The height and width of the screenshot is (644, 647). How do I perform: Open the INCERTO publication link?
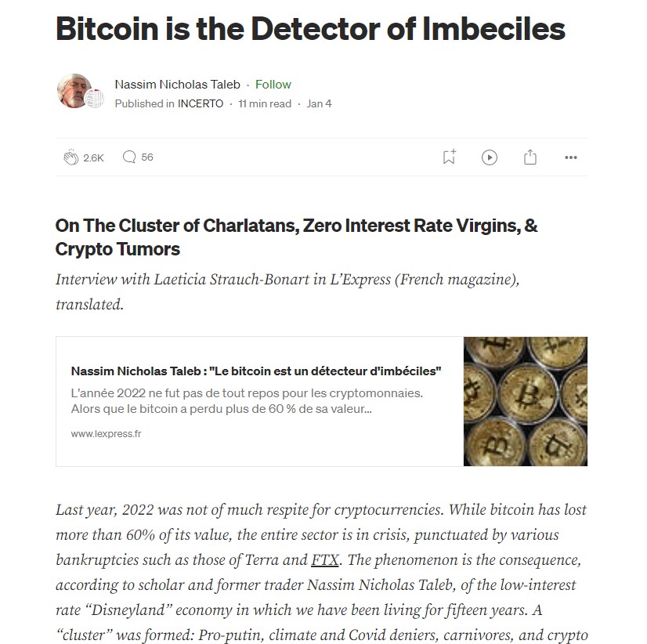click(x=201, y=103)
